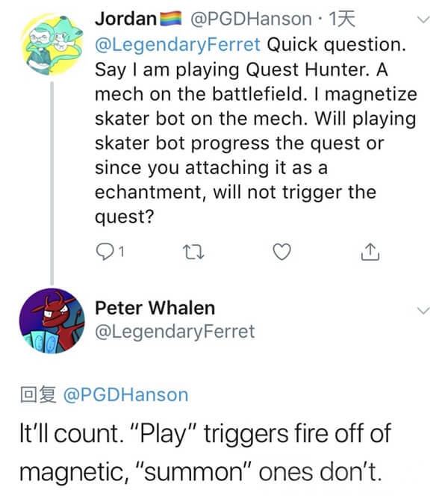The height and width of the screenshot is (496, 448).
Task: Open Peter Whalen's ferret avatar
Action: point(50,321)
